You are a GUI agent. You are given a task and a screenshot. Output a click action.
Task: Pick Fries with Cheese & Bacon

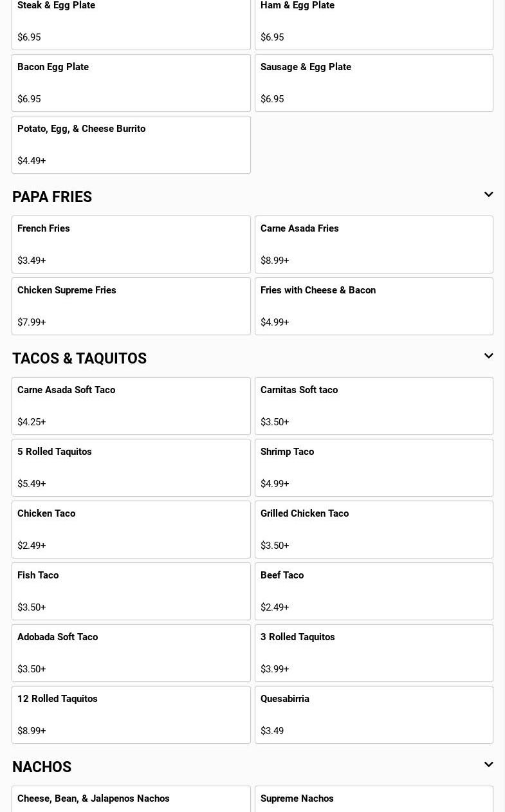coord(374,306)
